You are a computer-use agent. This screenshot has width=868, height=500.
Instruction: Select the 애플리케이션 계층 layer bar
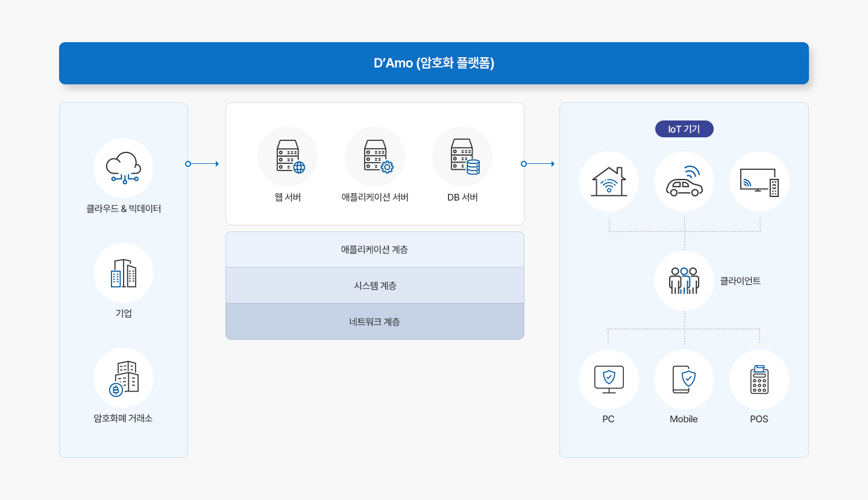[375, 249]
